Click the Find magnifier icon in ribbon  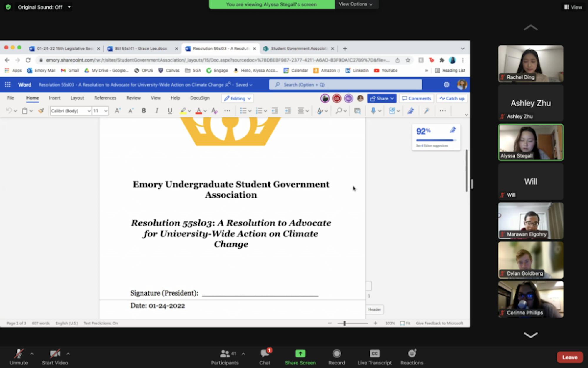pyautogui.click(x=339, y=111)
